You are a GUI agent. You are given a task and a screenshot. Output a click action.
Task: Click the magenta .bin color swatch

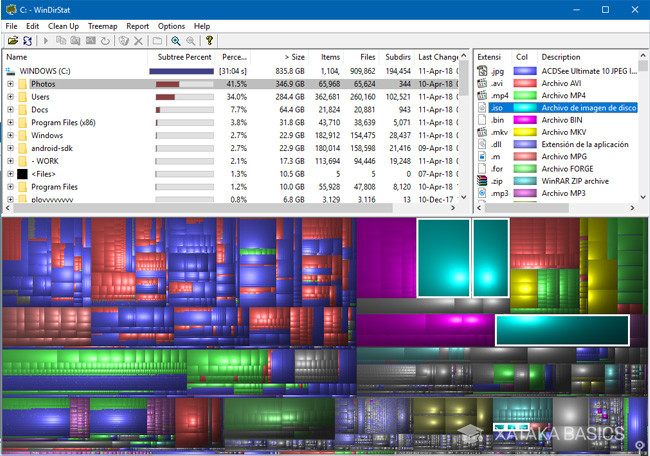point(523,119)
